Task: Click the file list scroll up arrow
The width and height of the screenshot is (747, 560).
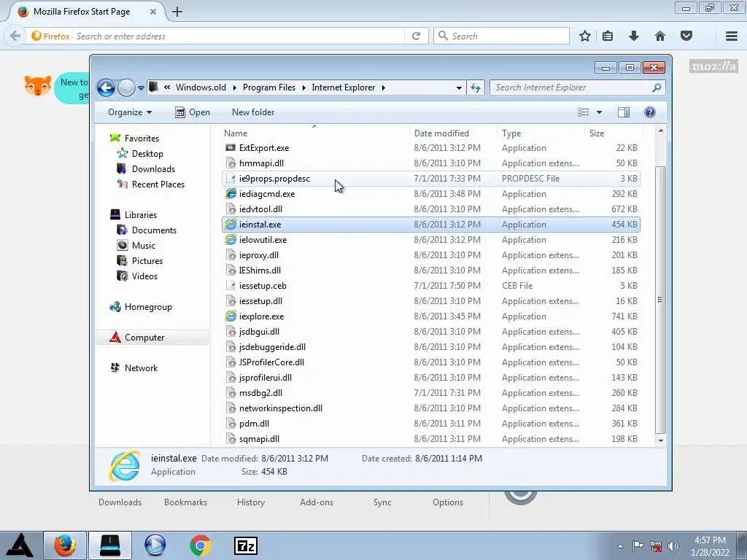Action: tap(661, 131)
